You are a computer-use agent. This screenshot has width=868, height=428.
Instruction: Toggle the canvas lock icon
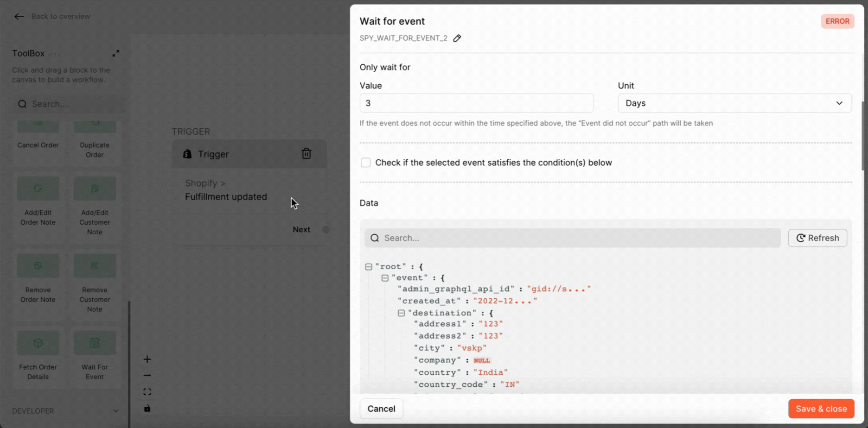[x=147, y=408]
